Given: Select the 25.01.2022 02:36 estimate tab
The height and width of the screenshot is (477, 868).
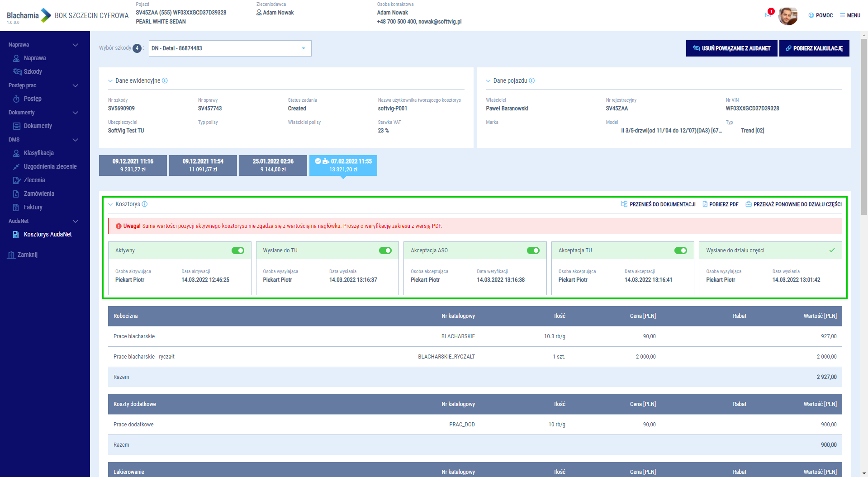Looking at the screenshot, I should (273, 165).
